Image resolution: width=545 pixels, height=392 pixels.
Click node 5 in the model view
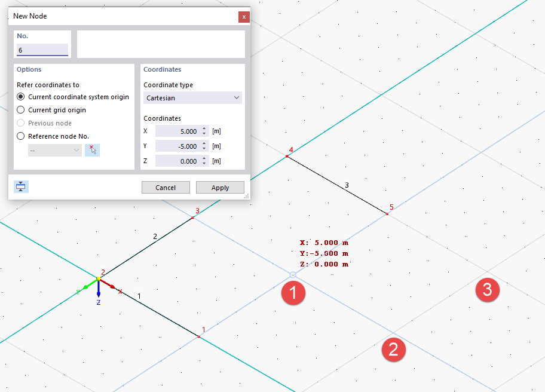(x=387, y=214)
